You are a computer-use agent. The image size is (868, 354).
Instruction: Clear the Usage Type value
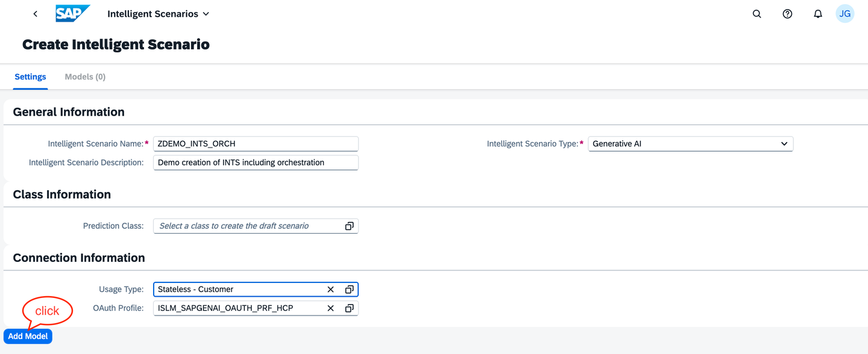tap(330, 290)
